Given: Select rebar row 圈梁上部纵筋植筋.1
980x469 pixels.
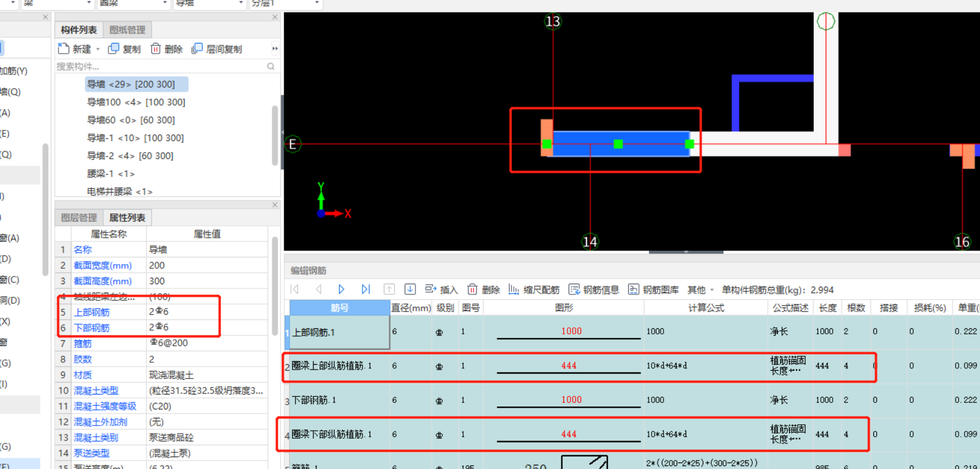Looking at the screenshot, I should point(340,365).
